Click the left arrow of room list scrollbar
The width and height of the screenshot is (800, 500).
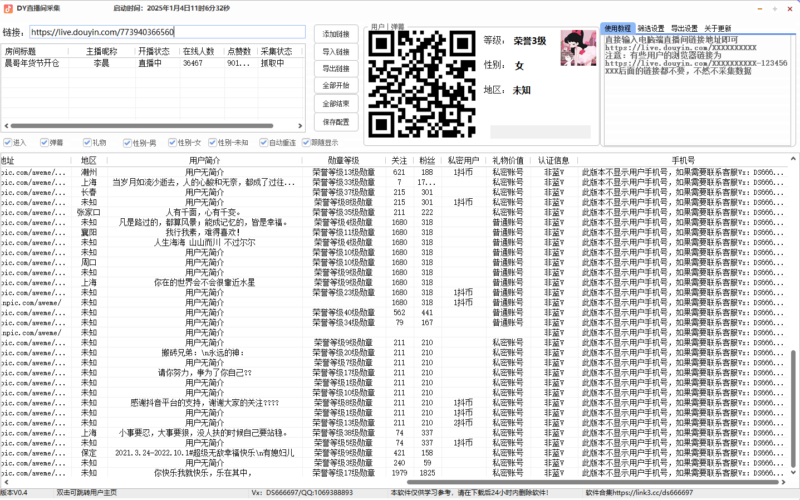point(6,126)
